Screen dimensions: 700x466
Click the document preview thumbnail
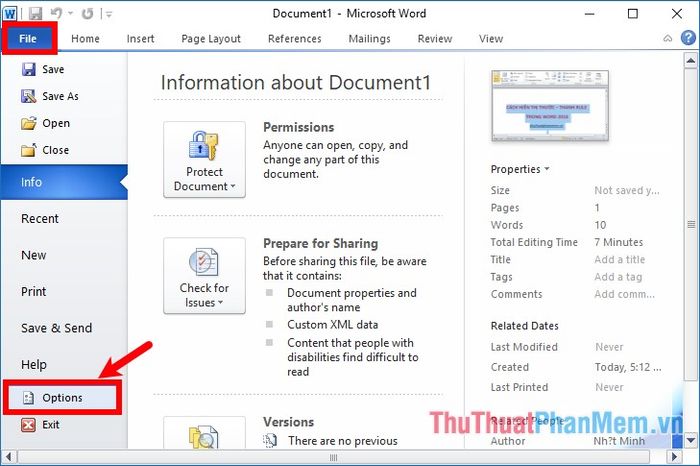(x=550, y=105)
